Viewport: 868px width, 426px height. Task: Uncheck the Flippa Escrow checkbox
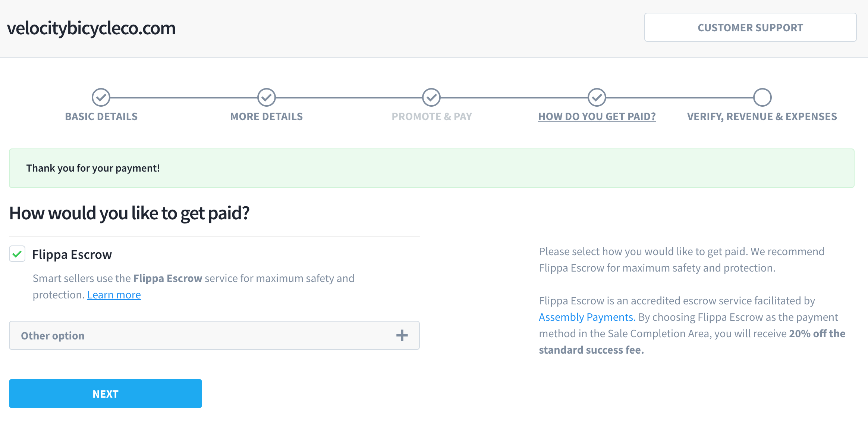[17, 254]
